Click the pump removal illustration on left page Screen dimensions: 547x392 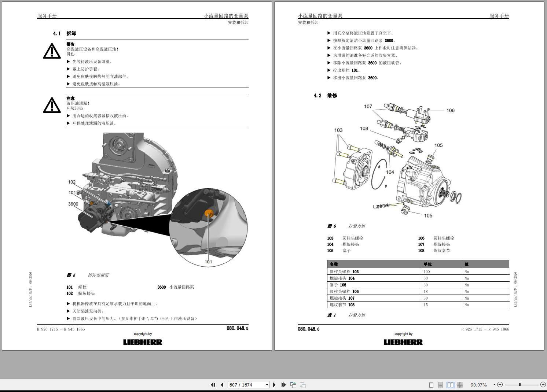[x=158, y=200]
